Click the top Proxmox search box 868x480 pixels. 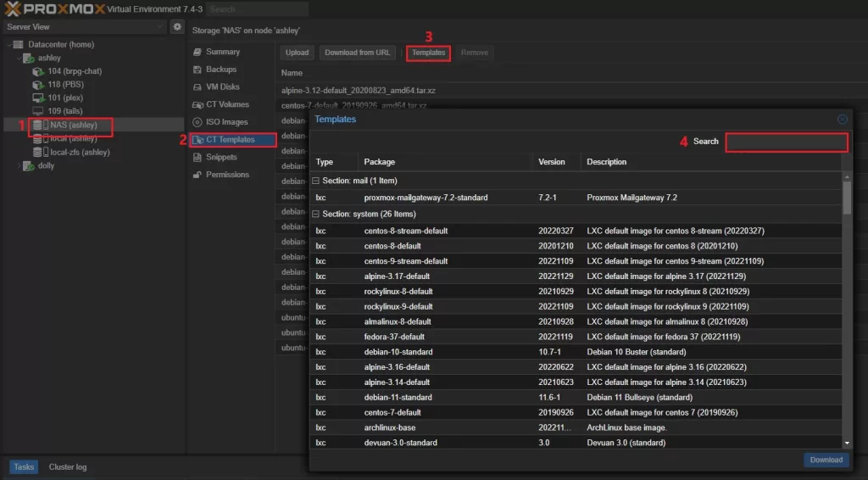click(x=257, y=8)
